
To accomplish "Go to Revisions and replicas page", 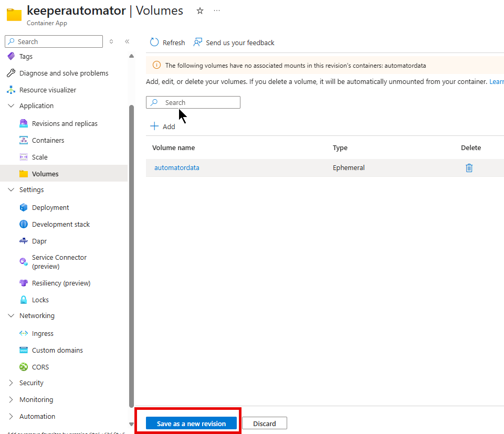I will click(65, 123).
